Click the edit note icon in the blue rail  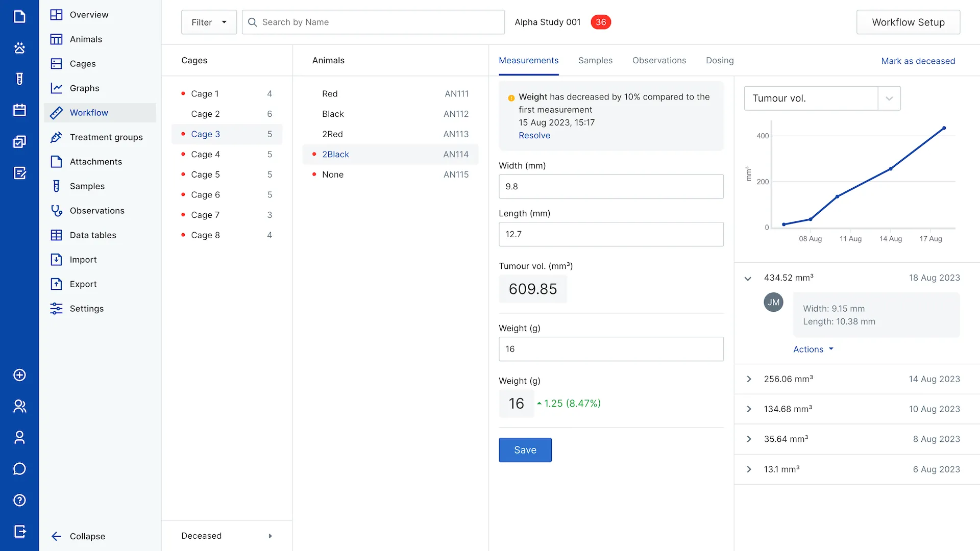click(x=19, y=173)
